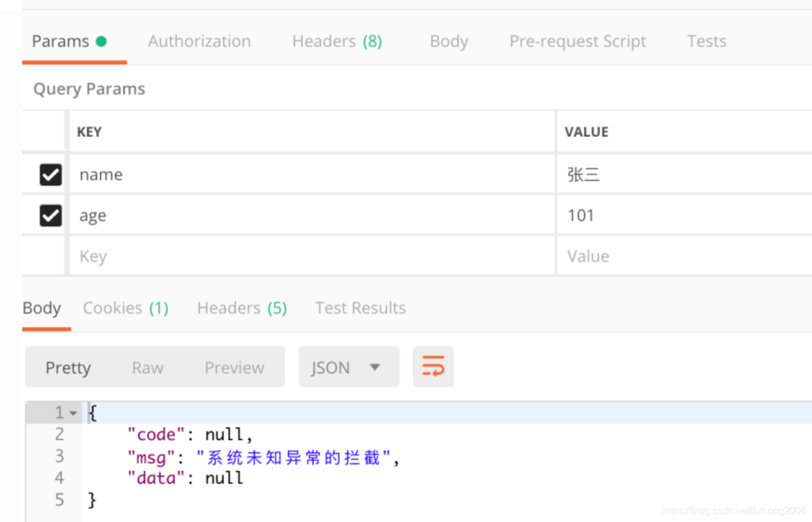The height and width of the screenshot is (522, 812).
Task: Open the Authorization tab
Action: 199,41
